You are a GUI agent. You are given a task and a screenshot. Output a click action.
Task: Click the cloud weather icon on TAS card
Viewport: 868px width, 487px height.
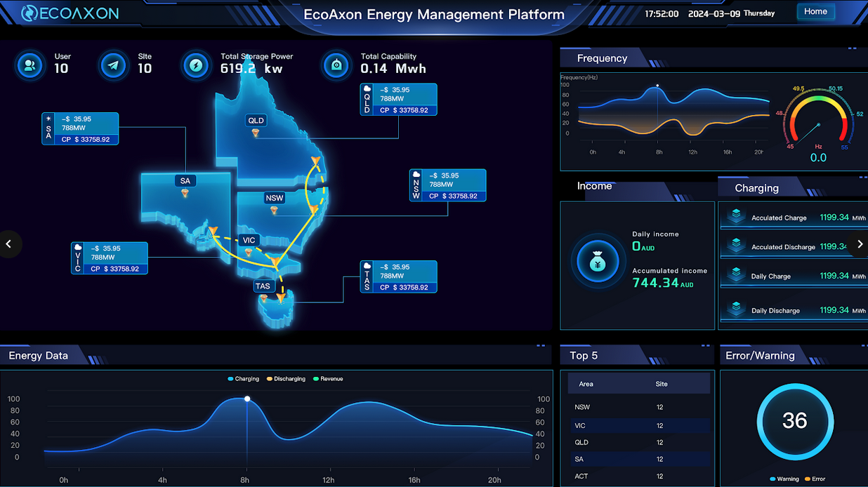(367, 267)
